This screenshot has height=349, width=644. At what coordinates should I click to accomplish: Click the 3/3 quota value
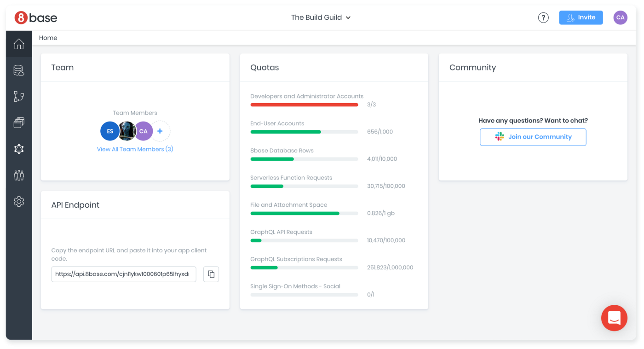[x=372, y=105]
